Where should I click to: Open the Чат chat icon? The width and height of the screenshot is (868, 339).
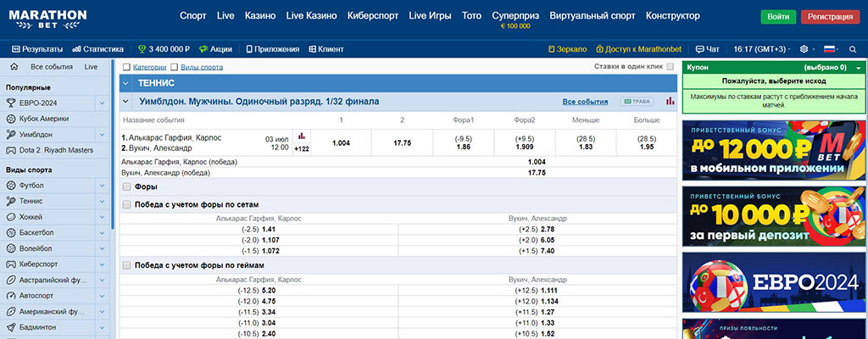pyautogui.click(x=699, y=49)
